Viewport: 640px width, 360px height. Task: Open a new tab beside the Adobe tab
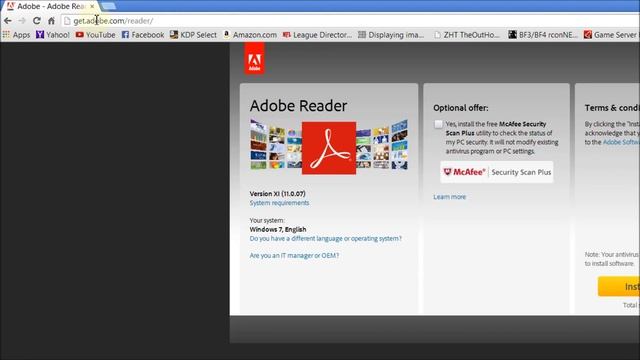click(108, 6)
